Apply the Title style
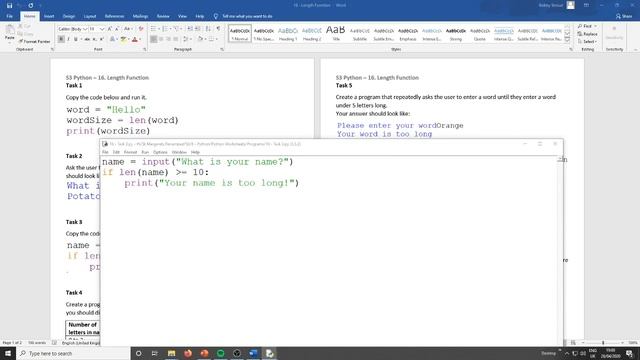 point(336,33)
